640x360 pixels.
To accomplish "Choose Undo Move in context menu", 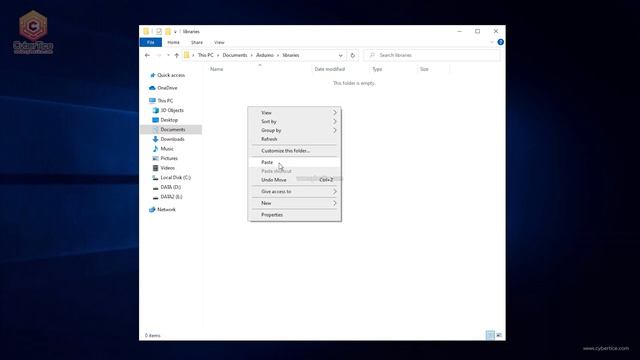I will pos(294,180).
